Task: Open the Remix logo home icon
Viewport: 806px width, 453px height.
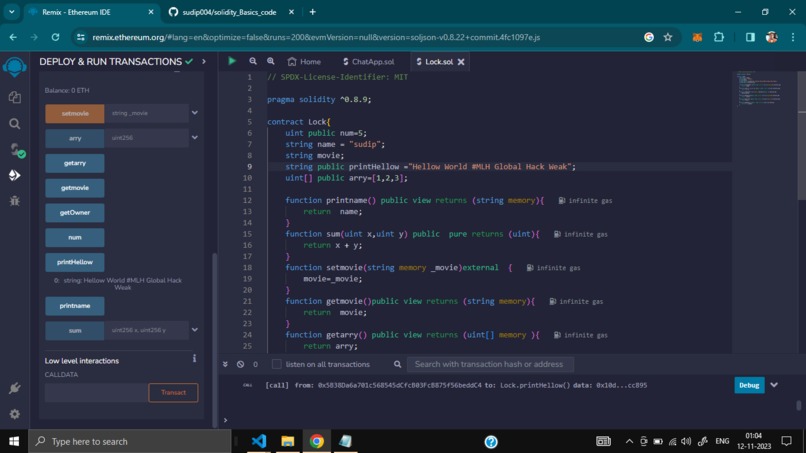Action: [14, 67]
